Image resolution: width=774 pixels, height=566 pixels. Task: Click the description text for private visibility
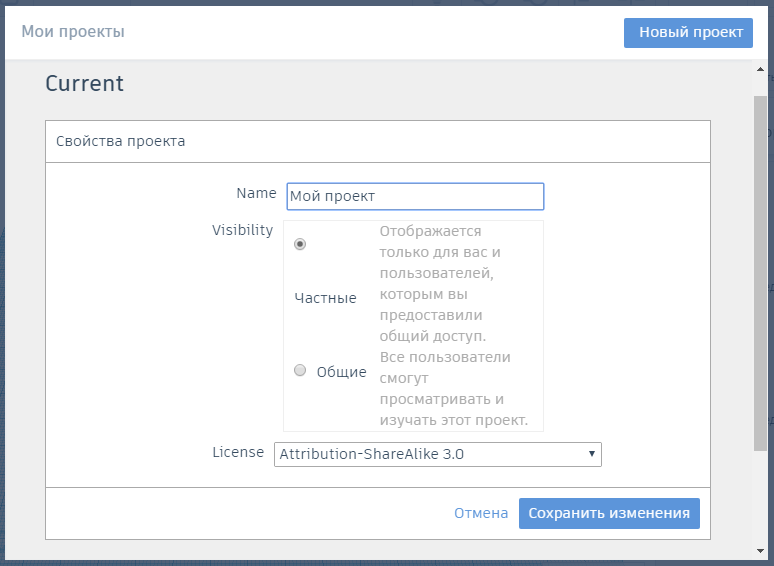439,283
